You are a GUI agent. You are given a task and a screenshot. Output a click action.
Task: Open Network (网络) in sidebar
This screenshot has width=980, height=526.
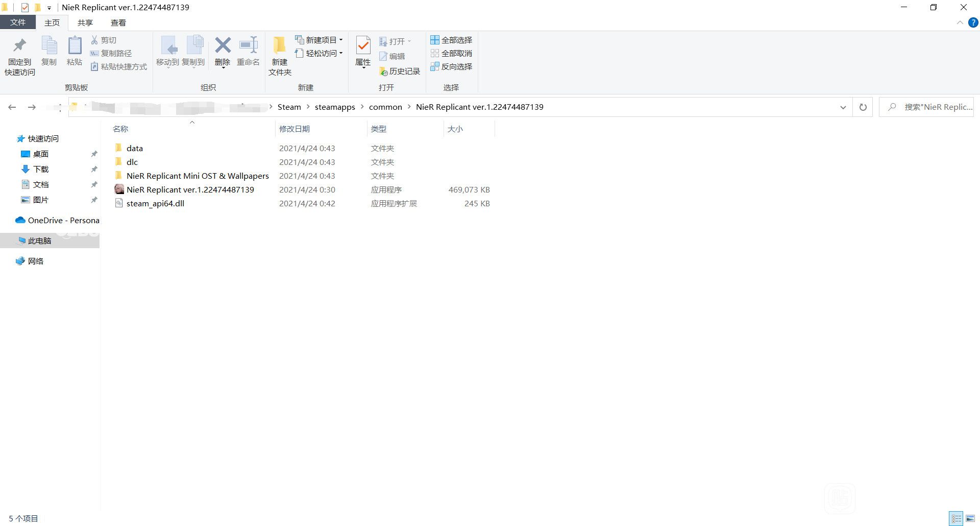click(x=30, y=261)
